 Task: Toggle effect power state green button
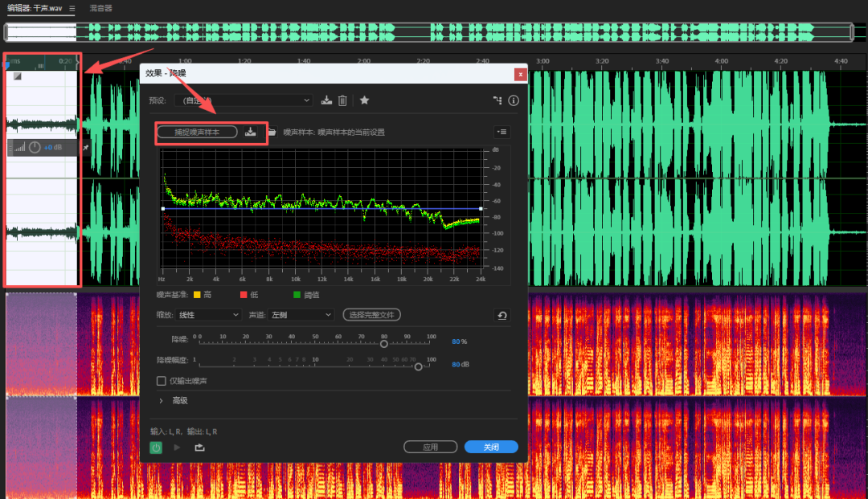pyautogui.click(x=156, y=448)
